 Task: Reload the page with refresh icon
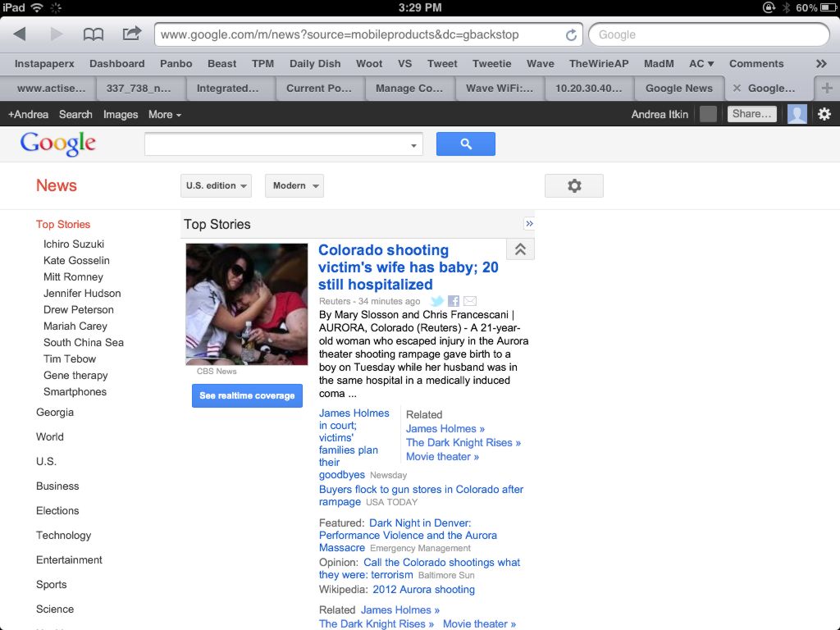(x=571, y=34)
